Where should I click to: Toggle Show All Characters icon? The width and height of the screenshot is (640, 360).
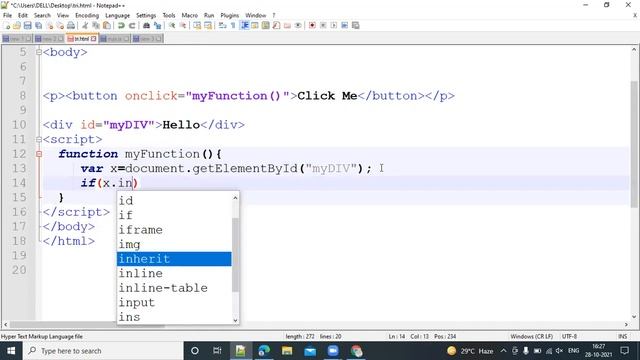tap(233, 25)
